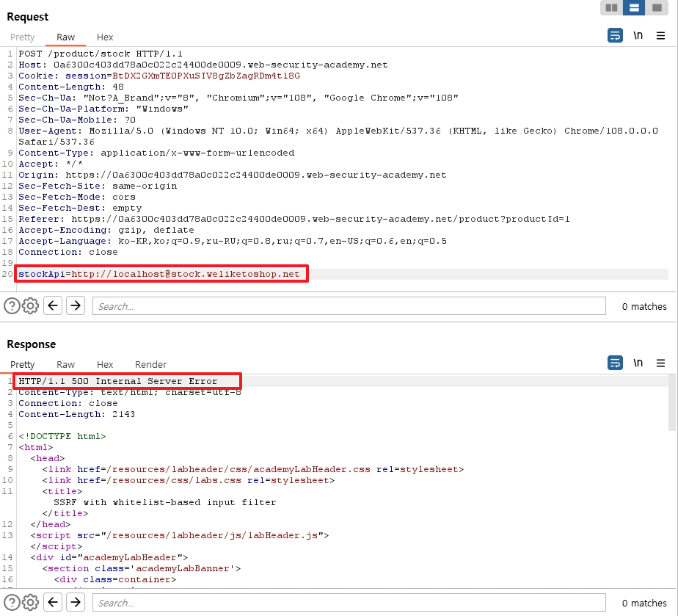Image resolution: width=678 pixels, height=616 pixels.
Task: Open the Raw tab in Request
Action: point(66,37)
